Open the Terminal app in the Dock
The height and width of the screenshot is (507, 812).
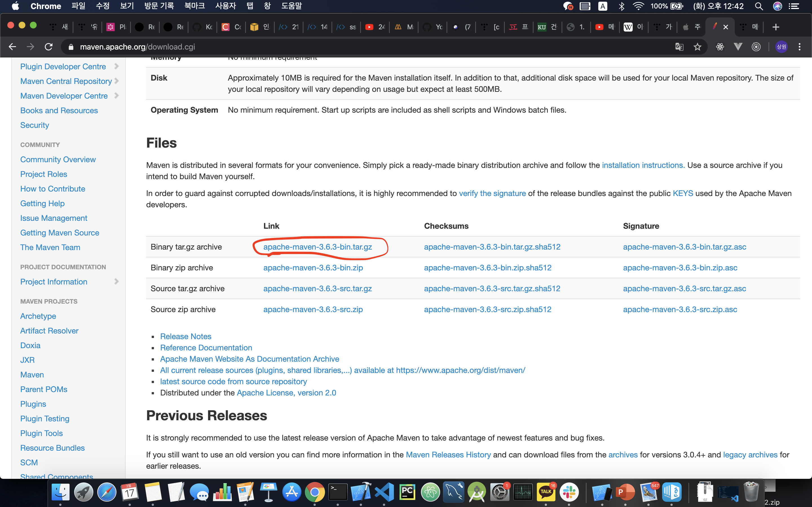[337, 492]
